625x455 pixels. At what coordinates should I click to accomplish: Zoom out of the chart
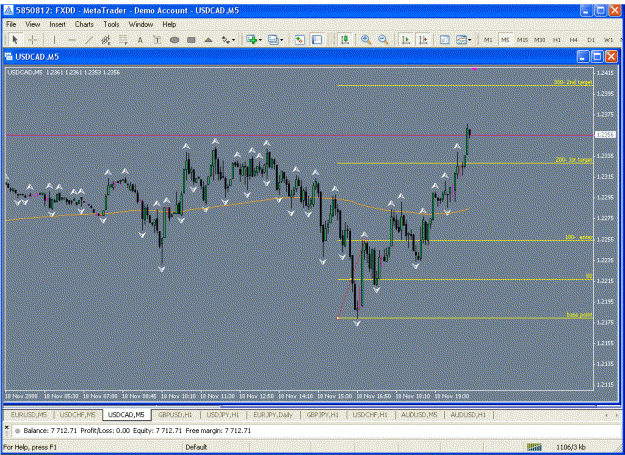tap(383, 39)
